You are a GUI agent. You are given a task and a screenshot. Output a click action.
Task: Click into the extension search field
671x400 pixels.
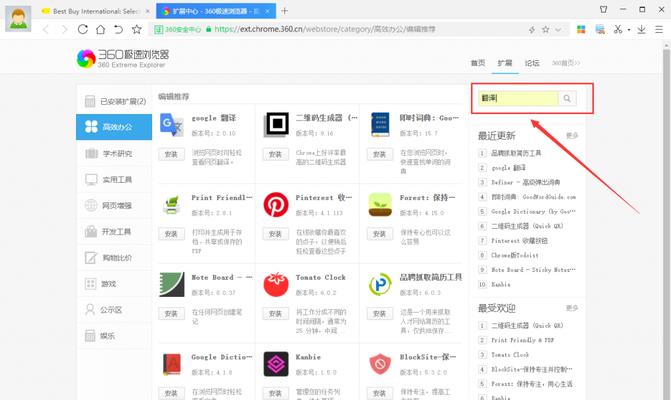point(518,98)
